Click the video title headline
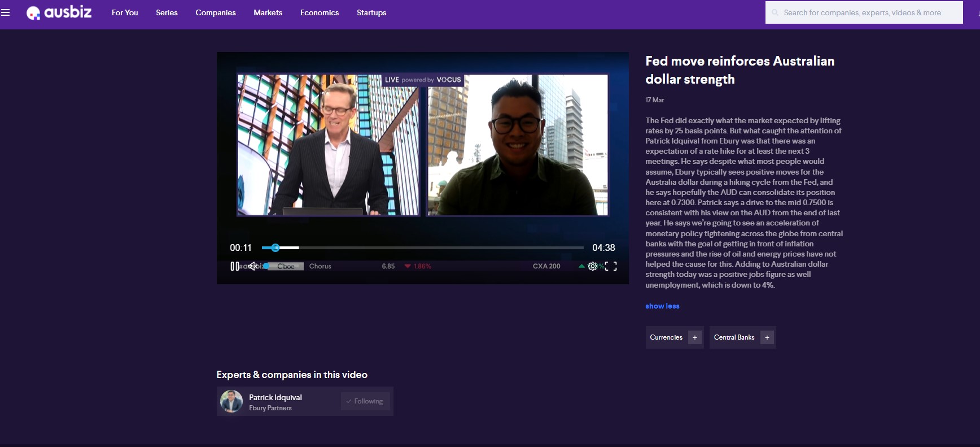The width and height of the screenshot is (980, 447). (740, 70)
